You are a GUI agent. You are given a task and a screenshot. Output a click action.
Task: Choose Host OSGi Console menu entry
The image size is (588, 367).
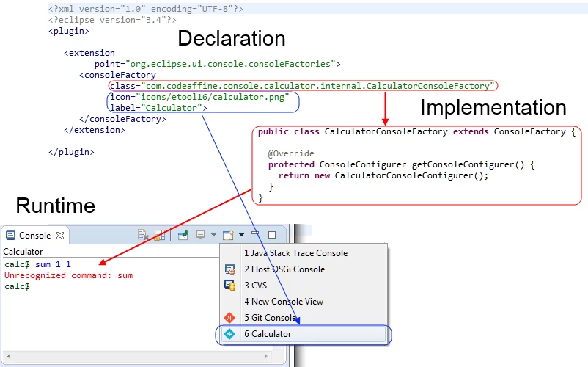click(x=304, y=269)
